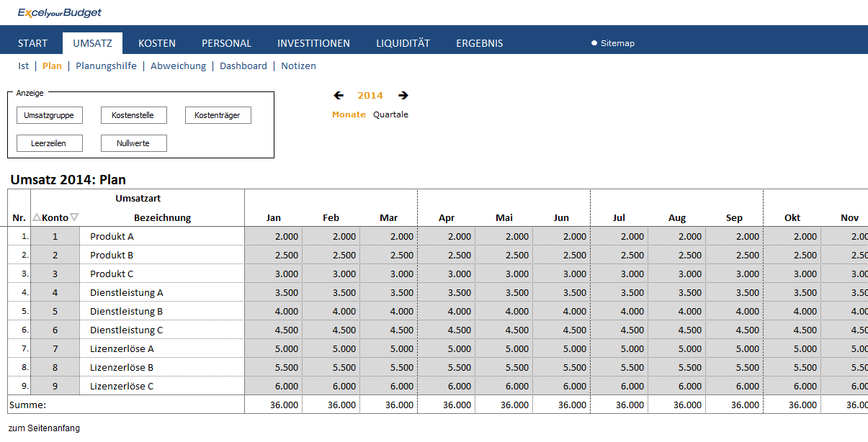Open the Dashboard subpage
This screenshot has height=442, width=868.
(243, 66)
